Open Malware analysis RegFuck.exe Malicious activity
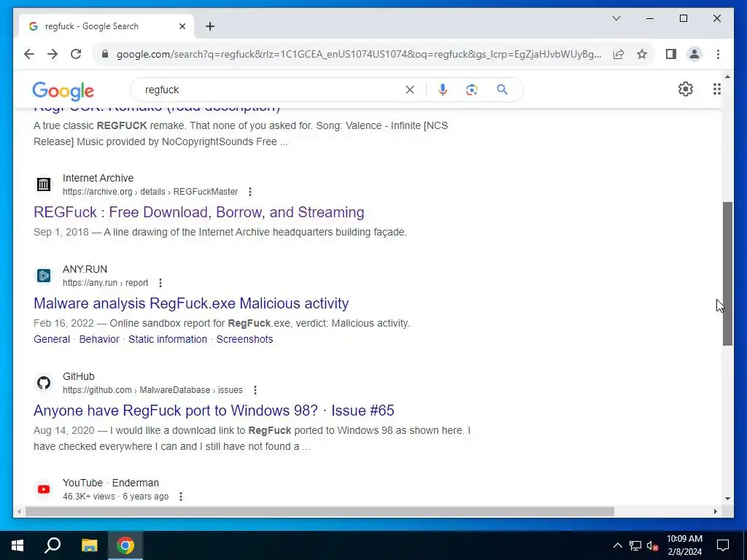Screen dimensions: 747x560 point(191,303)
